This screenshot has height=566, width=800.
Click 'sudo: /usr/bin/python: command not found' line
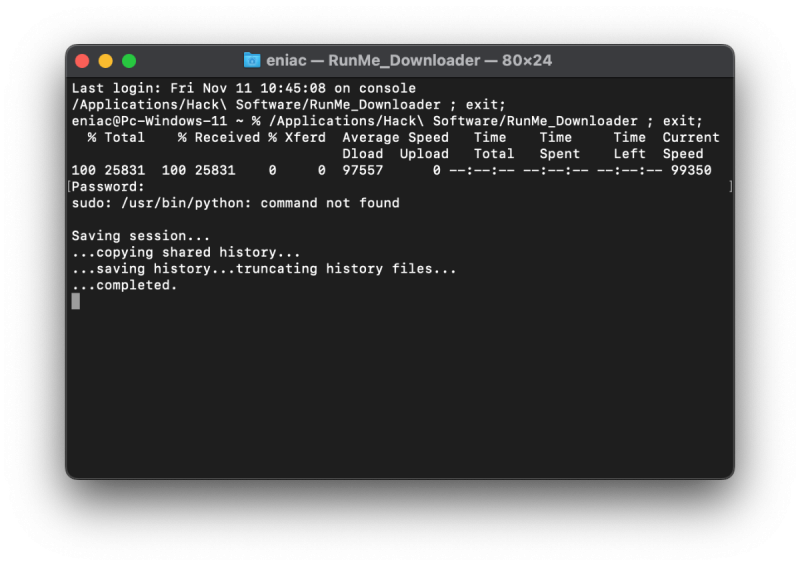click(x=235, y=203)
